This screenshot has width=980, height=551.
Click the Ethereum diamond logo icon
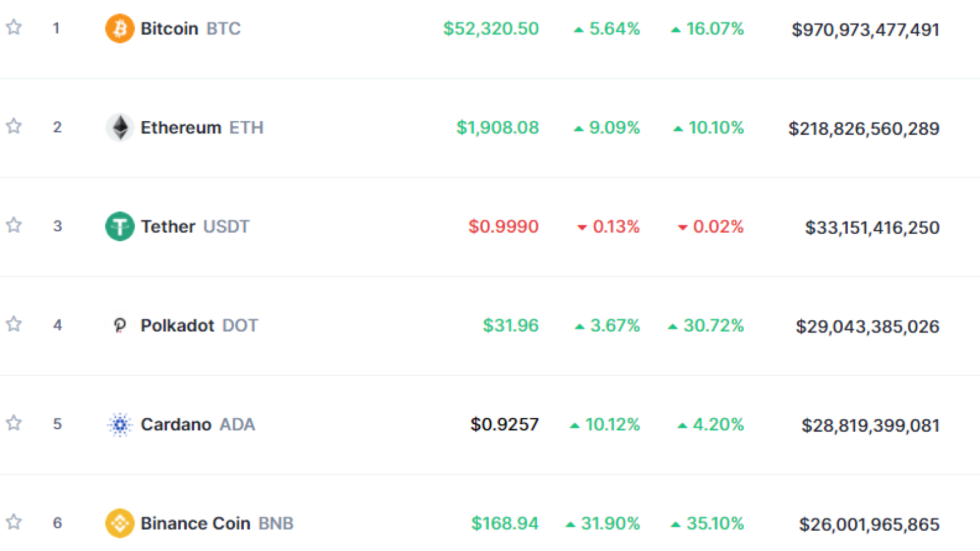tap(120, 127)
